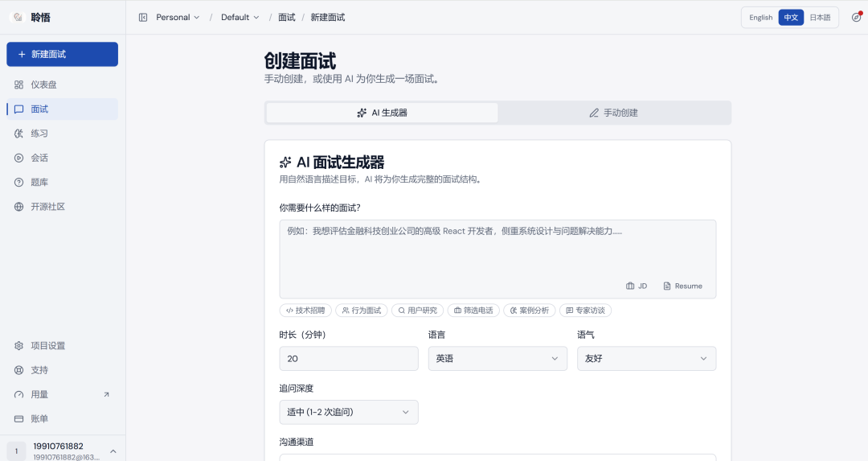
Task: Go to 题库 in the sidebar
Action: point(62,183)
